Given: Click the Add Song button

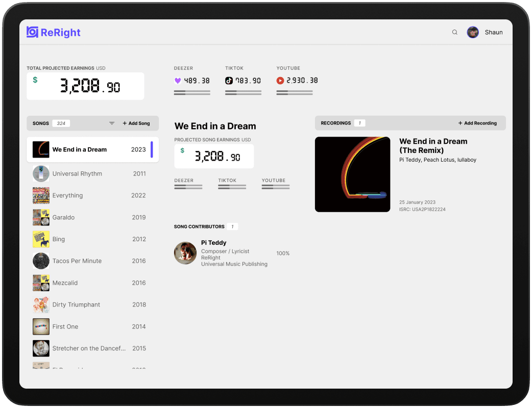Looking at the screenshot, I should [136, 123].
